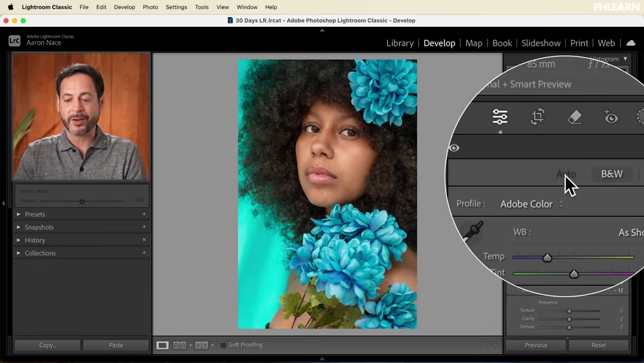This screenshot has width=644, height=363.
Task: Add a new preset with plus icon
Action: pyautogui.click(x=144, y=214)
